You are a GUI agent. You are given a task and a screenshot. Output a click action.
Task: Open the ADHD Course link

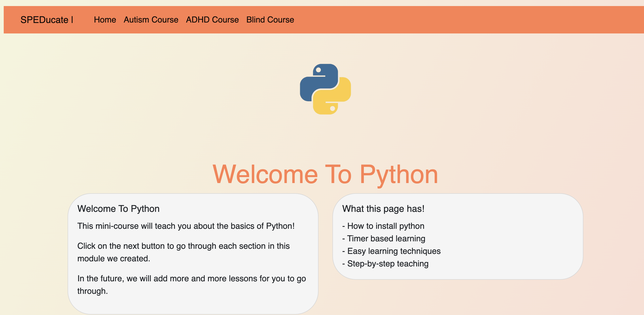tap(212, 20)
